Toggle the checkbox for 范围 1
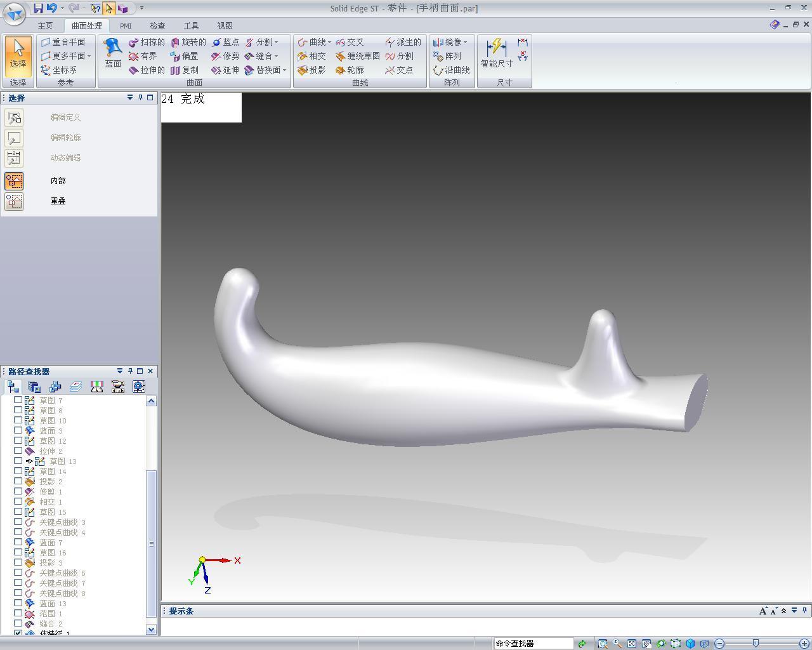 coord(18,613)
